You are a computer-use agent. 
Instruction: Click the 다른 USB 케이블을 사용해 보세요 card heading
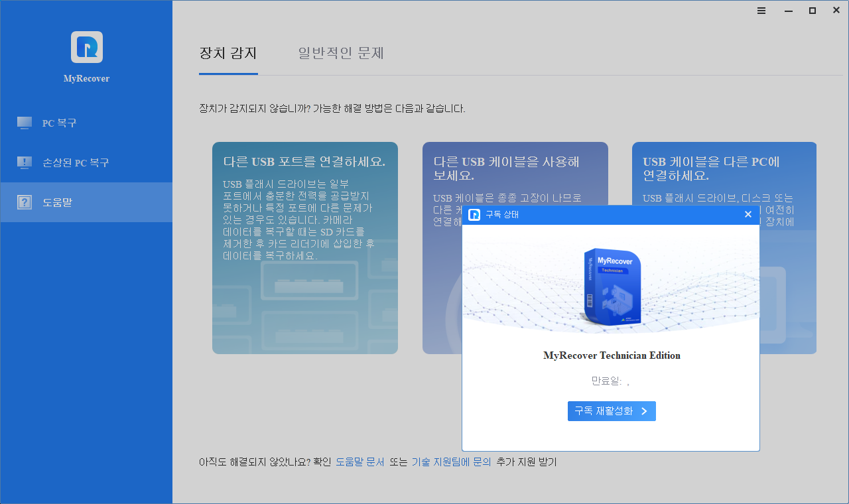coord(507,168)
